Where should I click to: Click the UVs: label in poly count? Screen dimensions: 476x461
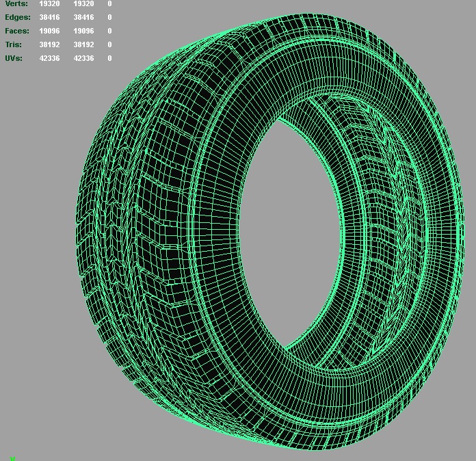[x=14, y=58]
